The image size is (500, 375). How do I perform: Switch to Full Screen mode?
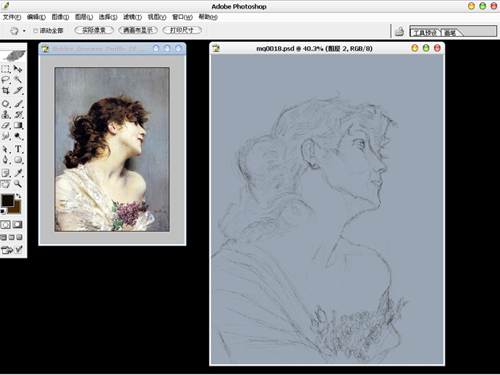click(x=19, y=237)
